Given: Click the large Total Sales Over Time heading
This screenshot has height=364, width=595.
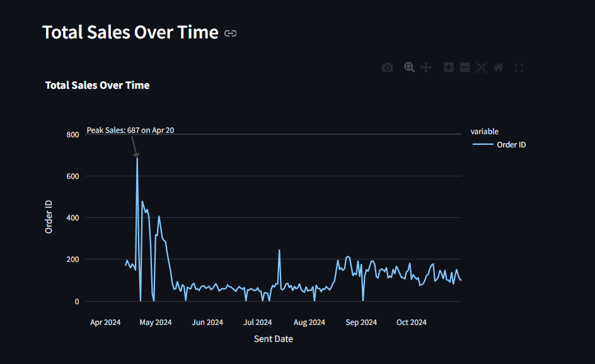Looking at the screenshot, I should point(130,32).
